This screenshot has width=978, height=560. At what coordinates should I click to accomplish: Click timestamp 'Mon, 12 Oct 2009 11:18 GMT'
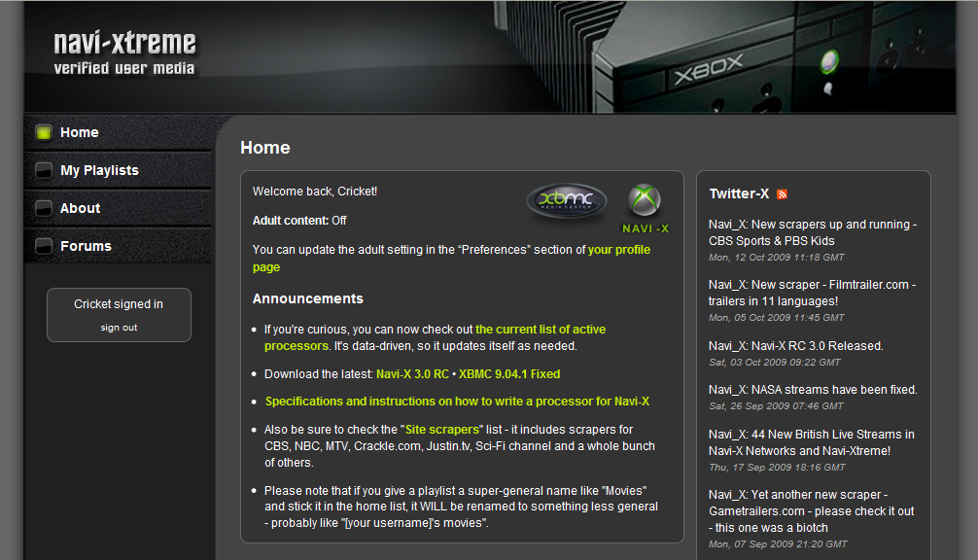coord(777,258)
